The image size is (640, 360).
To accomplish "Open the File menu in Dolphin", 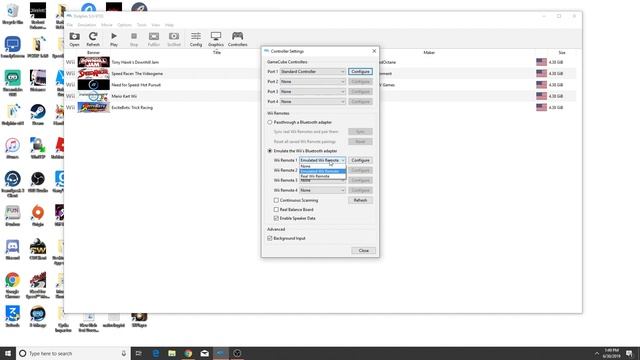I will pyautogui.click(x=70, y=25).
